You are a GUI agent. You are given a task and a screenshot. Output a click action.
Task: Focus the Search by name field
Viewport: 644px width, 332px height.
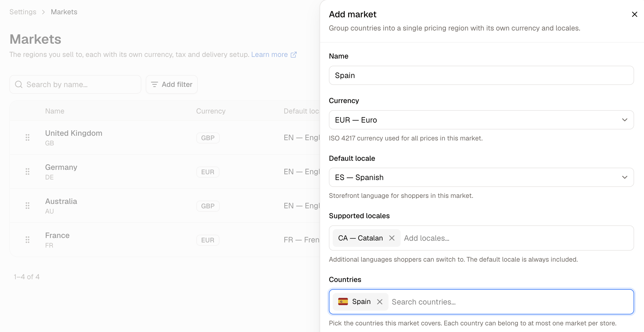click(75, 84)
